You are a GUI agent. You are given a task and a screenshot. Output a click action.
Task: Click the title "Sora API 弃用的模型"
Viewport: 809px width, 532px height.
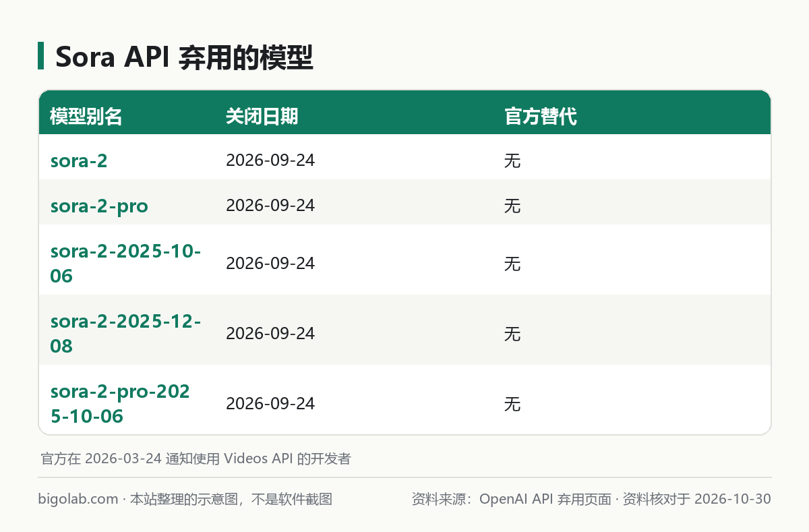(x=184, y=57)
